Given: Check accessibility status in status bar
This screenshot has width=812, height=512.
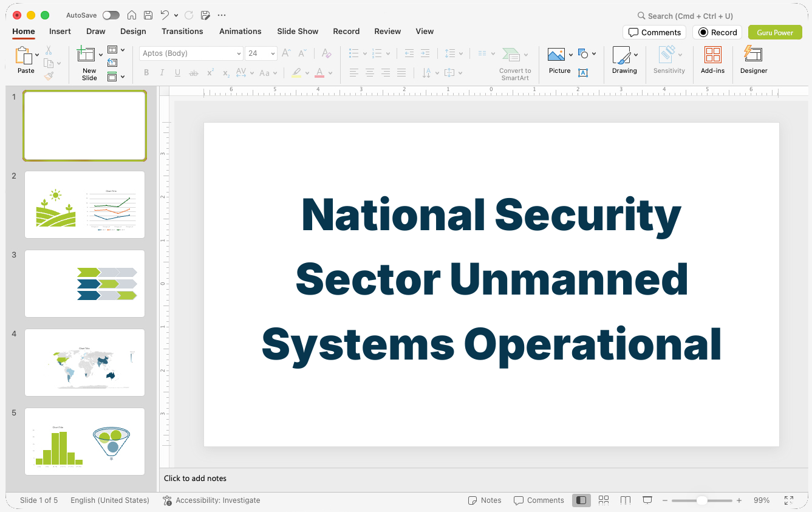Looking at the screenshot, I should point(211,500).
